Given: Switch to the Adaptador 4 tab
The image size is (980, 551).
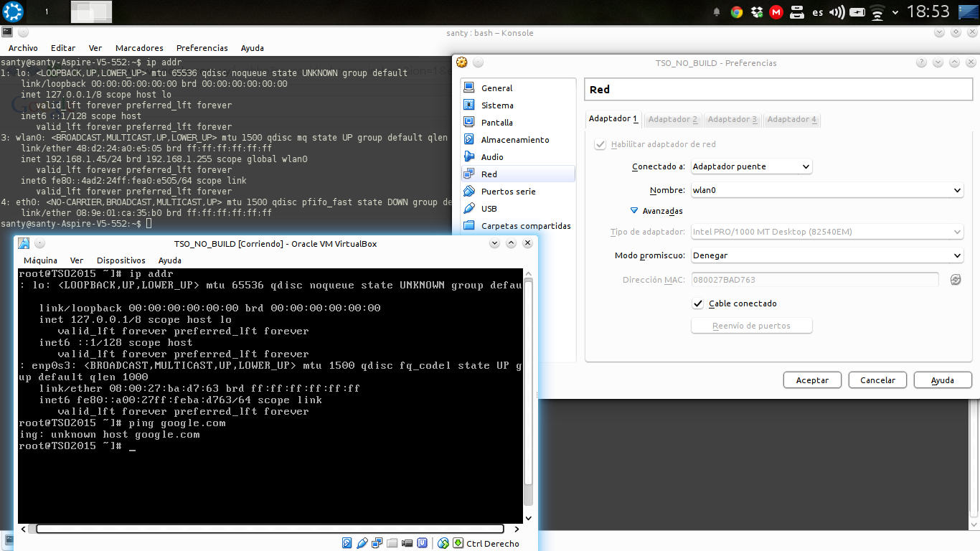Looking at the screenshot, I should [x=792, y=119].
